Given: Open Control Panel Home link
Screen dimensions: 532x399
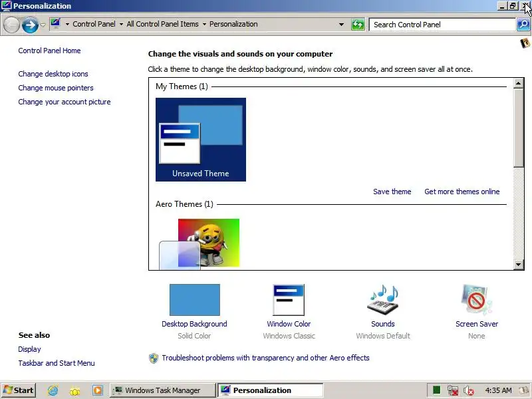Looking at the screenshot, I should (x=49, y=51).
